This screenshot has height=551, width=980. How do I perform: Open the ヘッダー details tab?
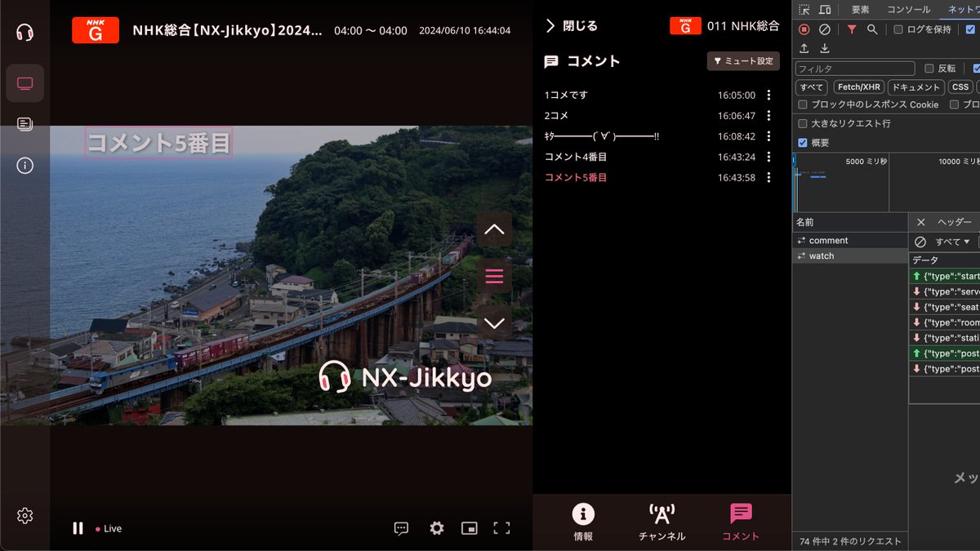(x=954, y=222)
